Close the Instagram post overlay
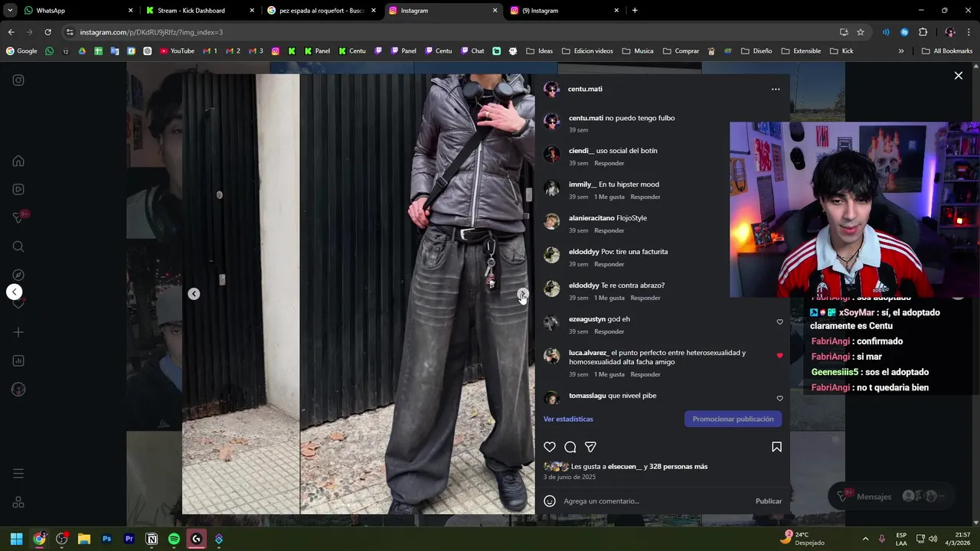 (x=958, y=75)
